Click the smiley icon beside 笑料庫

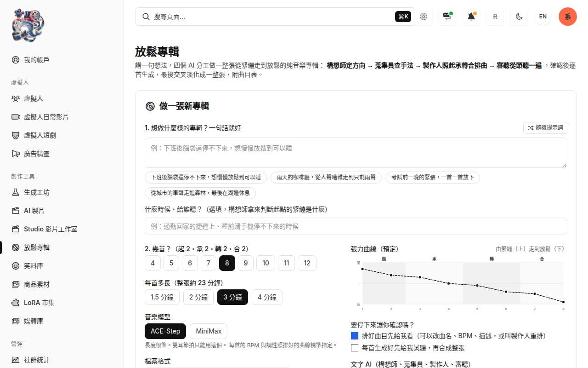click(x=16, y=266)
